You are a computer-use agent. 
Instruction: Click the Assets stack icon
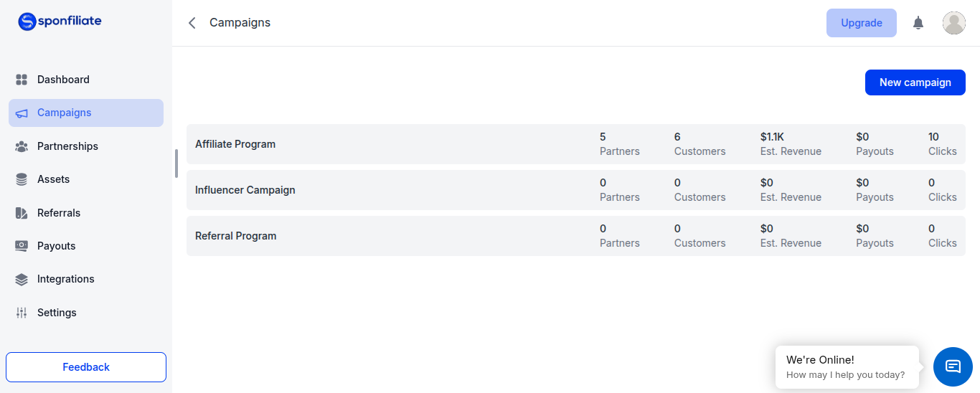(22, 179)
